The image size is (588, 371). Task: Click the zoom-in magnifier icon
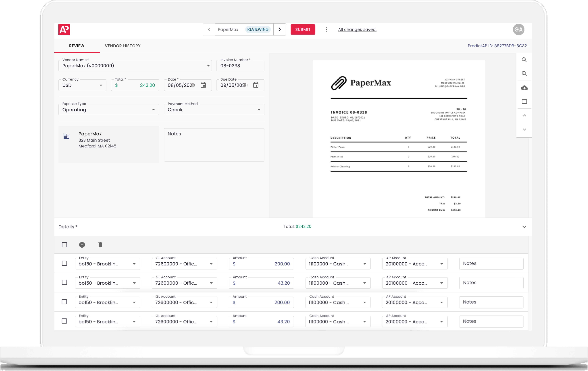(524, 73)
